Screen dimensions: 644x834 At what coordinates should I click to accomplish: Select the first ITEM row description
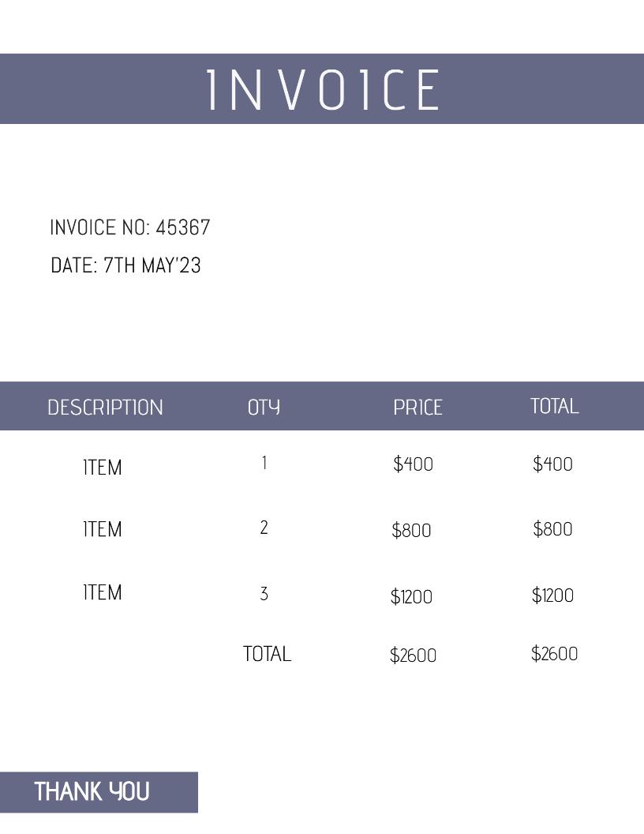[103, 468]
